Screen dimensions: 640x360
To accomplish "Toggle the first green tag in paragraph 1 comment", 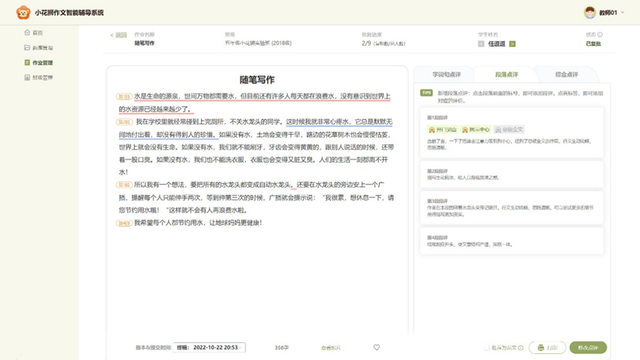I will (442, 129).
